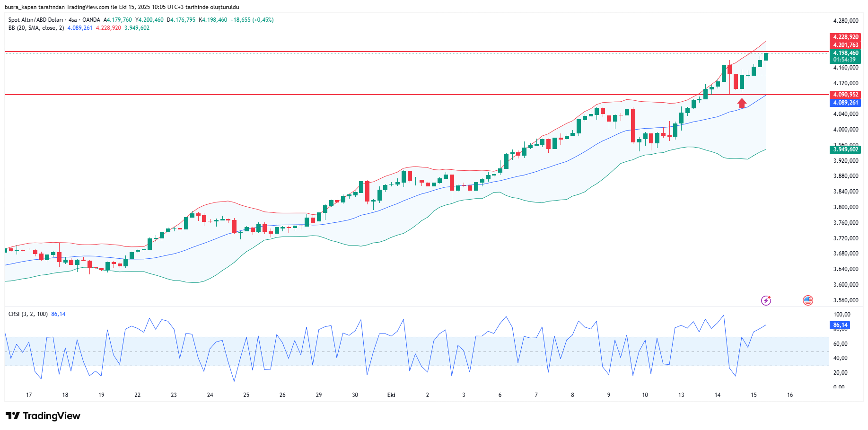Click the Eki month label on time axis

[391, 395]
